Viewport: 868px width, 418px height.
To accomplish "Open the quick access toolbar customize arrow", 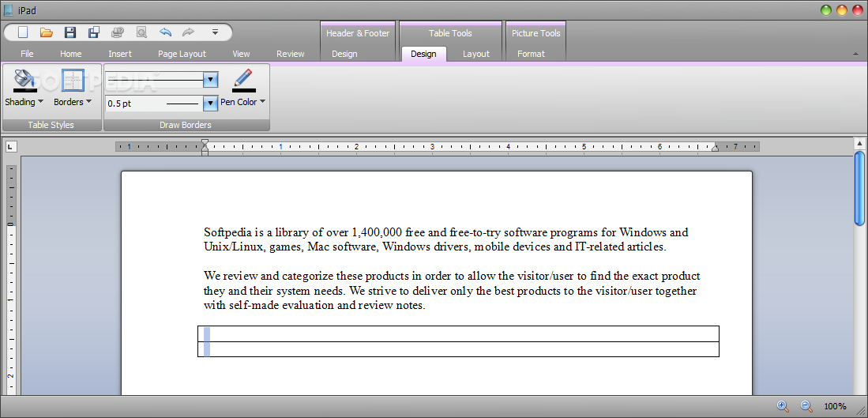I will point(216,32).
